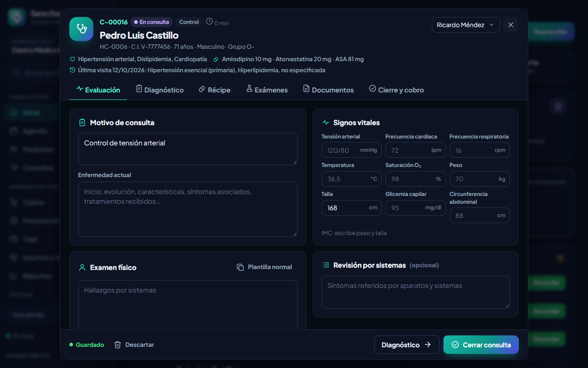Focus the Motivo de consulta text box
Viewport: 588px width, 368px height.
(188, 149)
